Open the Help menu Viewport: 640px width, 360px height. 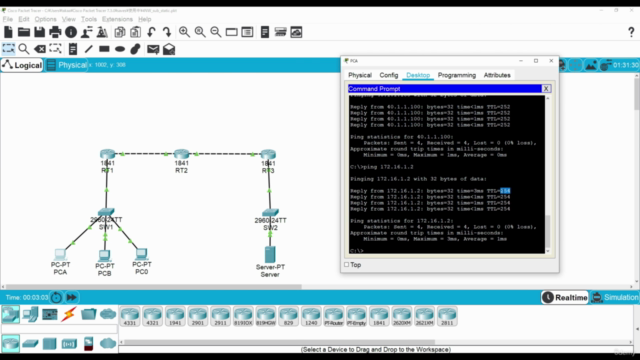point(144,19)
